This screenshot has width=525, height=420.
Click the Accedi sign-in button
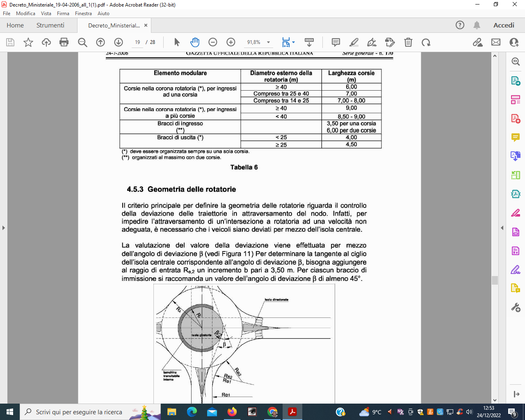pos(504,25)
